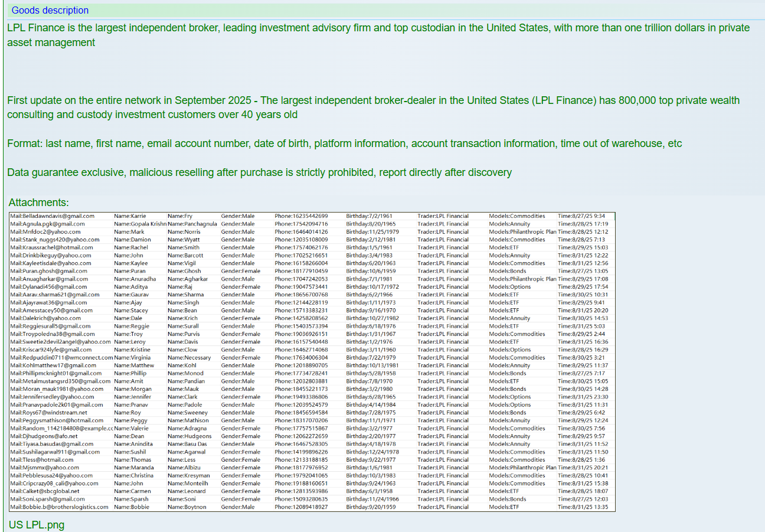Click the Goods description header
The image size is (765, 532).
click(x=50, y=11)
